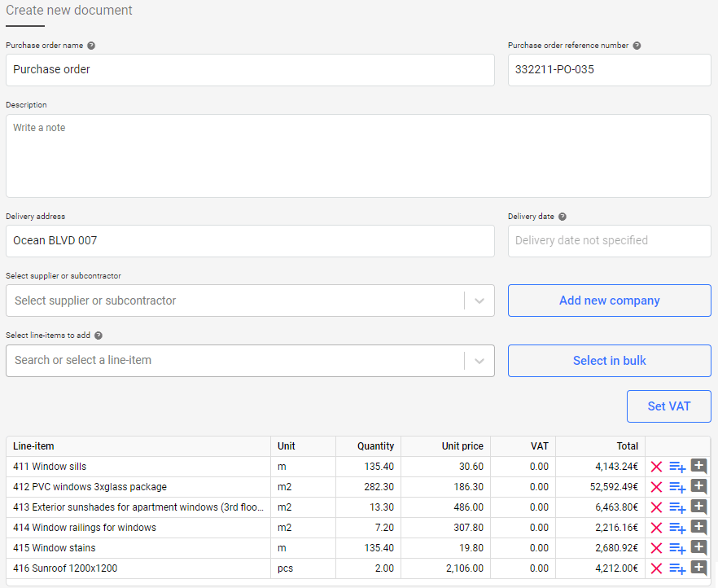Focus the Purchase order name field

tap(250, 69)
